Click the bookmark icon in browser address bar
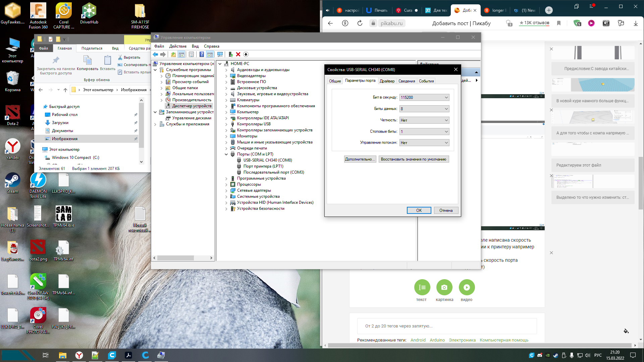Screen dimensions: 644x362 [x=559, y=23]
